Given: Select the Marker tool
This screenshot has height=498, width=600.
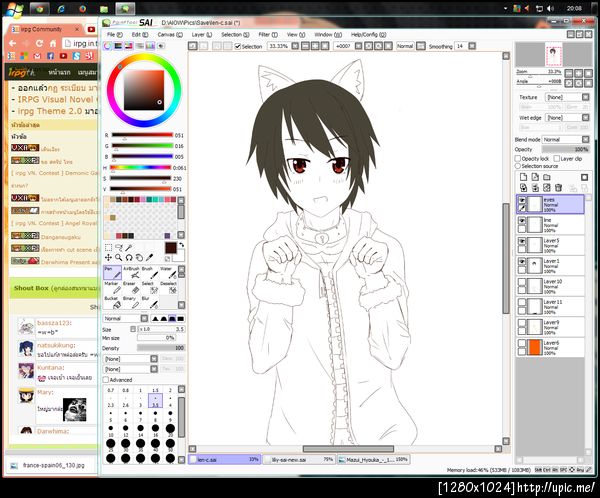Looking at the screenshot, I should (112, 287).
